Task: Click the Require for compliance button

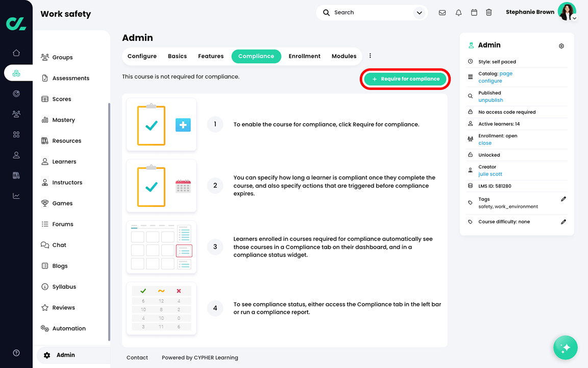Action: coord(405,79)
